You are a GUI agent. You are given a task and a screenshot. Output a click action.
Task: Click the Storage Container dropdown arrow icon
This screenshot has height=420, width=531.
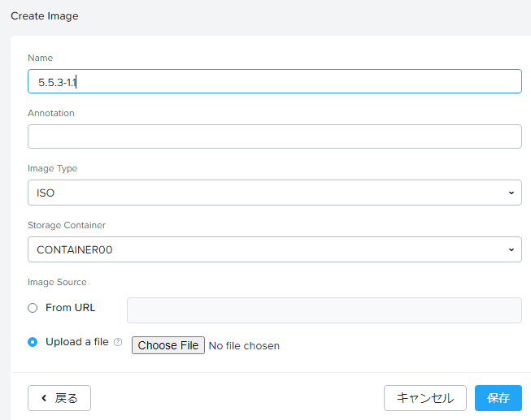click(511, 250)
